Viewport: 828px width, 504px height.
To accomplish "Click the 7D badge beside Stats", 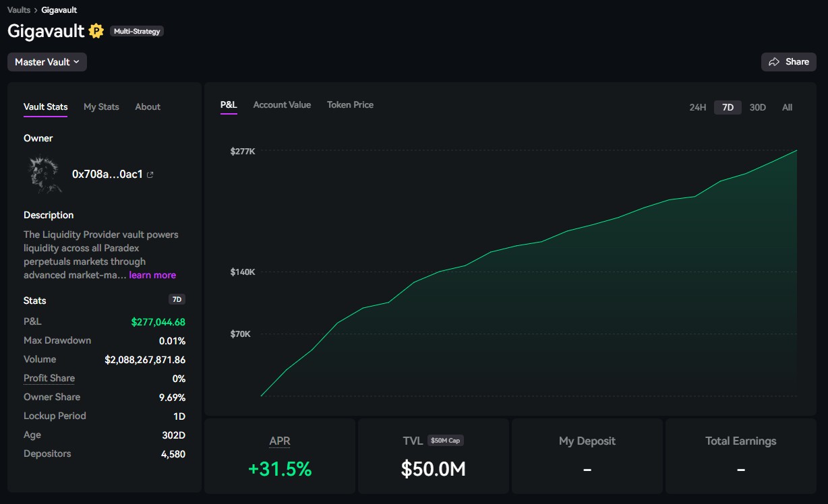I will coord(177,299).
